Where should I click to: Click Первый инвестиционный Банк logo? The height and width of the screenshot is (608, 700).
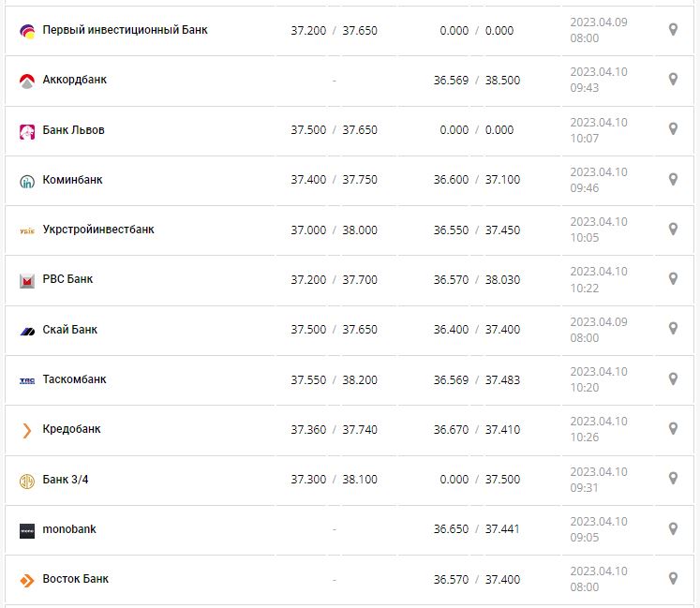click(27, 31)
